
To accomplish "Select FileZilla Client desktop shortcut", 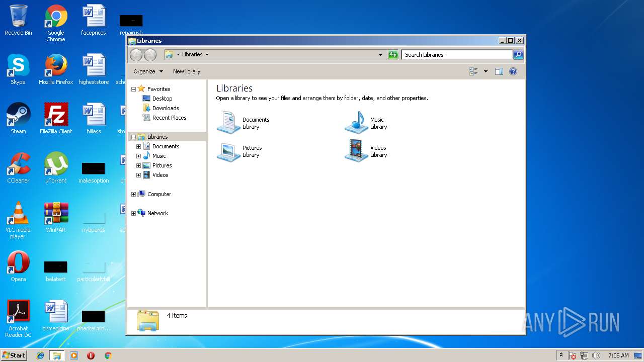I will [56, 119].
